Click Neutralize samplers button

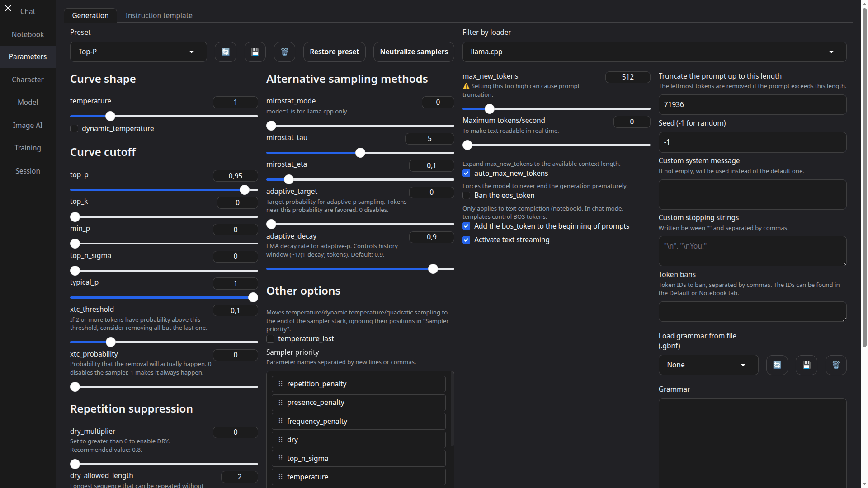click(414, 52)
